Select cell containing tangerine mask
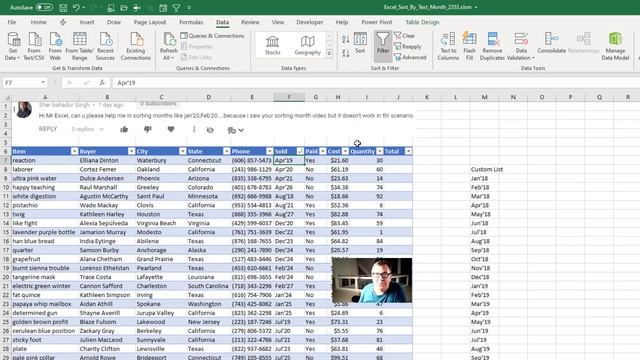Screen dimensions: 640x360 coord(45,277)
